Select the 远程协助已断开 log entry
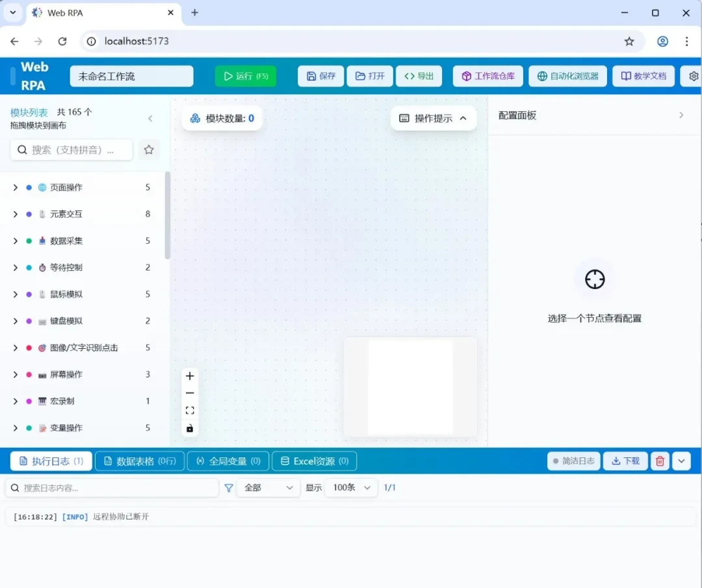 pos(351,517)
